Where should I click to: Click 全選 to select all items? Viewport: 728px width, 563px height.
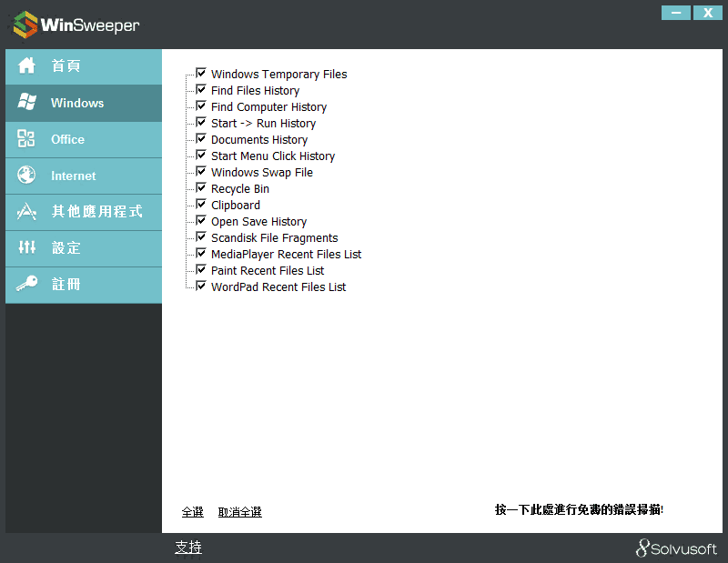tap(192, 511)
